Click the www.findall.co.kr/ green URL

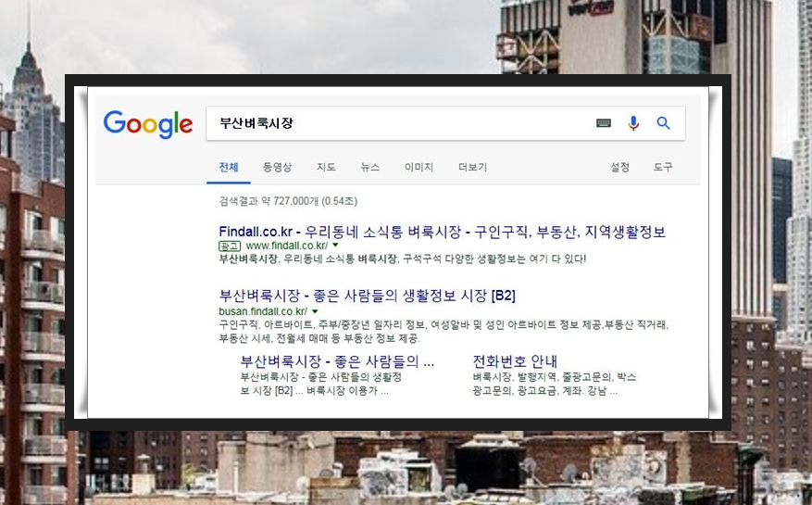tap(287, 246)
